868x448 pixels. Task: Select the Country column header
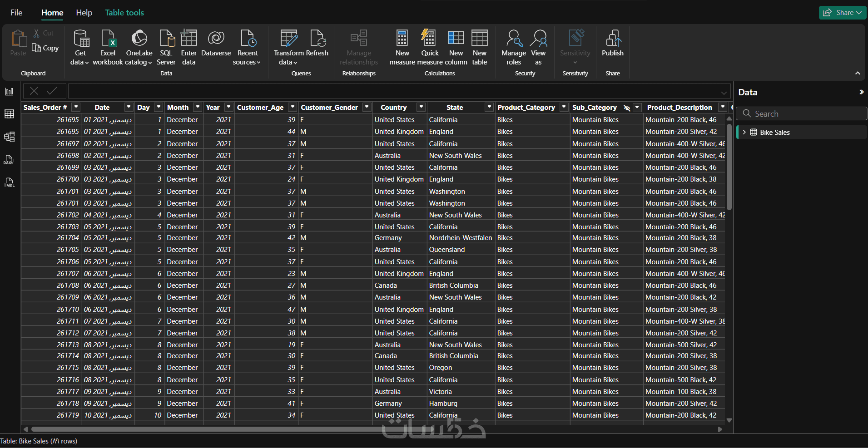pyautogui.click(x=393, y=108)
